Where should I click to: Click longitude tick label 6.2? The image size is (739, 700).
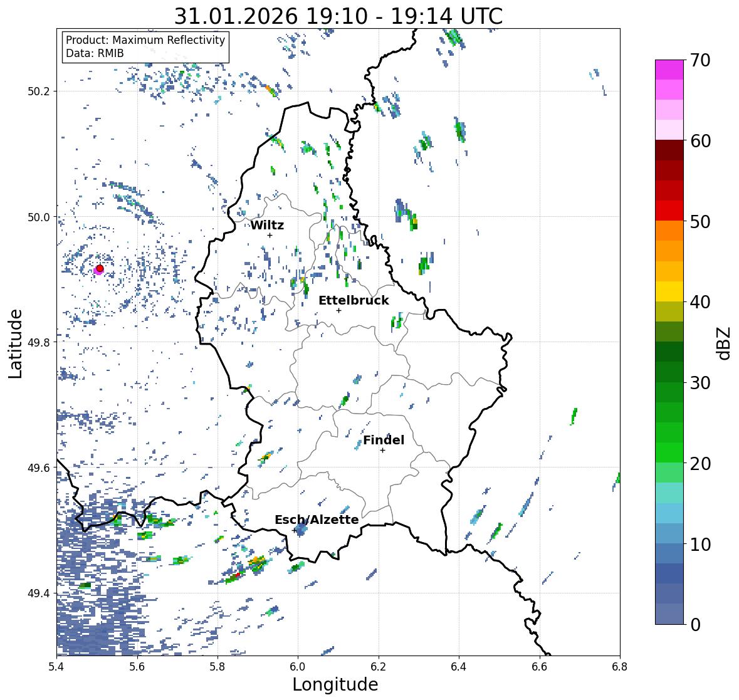[x=379, y=667]
